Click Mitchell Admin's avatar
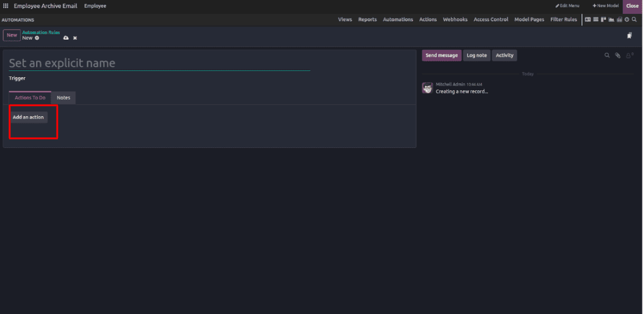Screen dimensions: 644x314 click(x=428, y=88)
